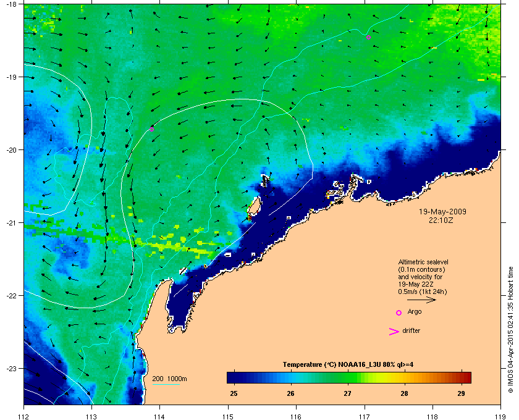This screenshot has width=519, height=420.
Task: Click the Argo float marker near longitude 114
Action: 151,129
